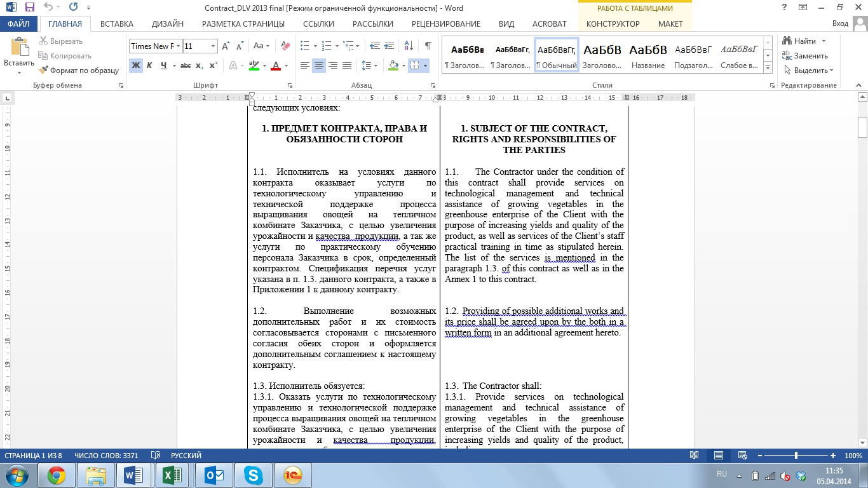This screenshot has height=488, width=868.
Task: Click the РУССКИЙ language indicator
Action: point(186,456)
